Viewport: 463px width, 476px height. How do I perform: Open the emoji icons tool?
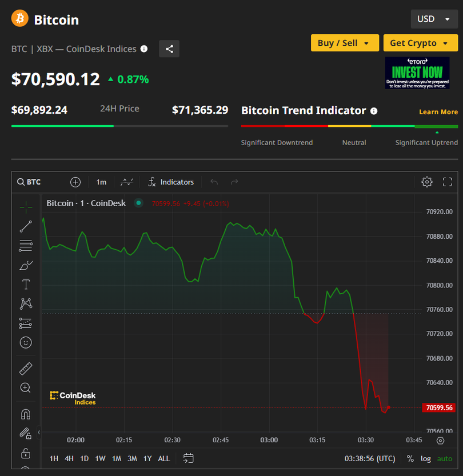(26, 342)
